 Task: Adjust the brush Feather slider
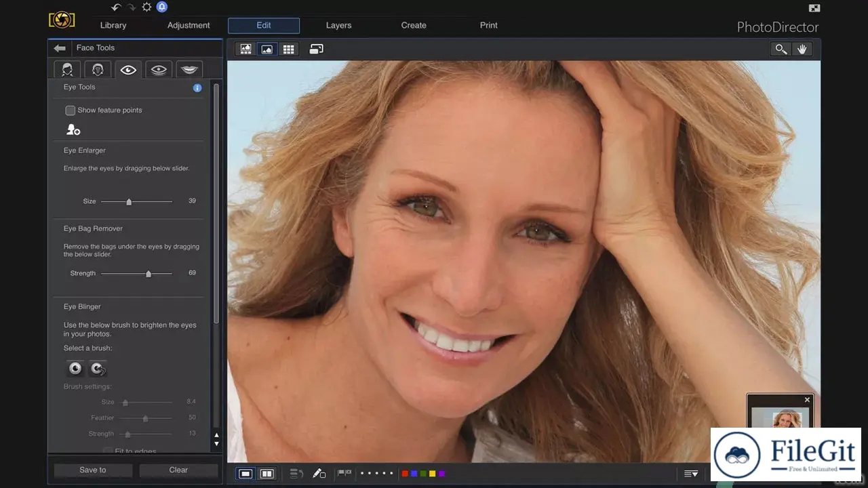point(145,418)
